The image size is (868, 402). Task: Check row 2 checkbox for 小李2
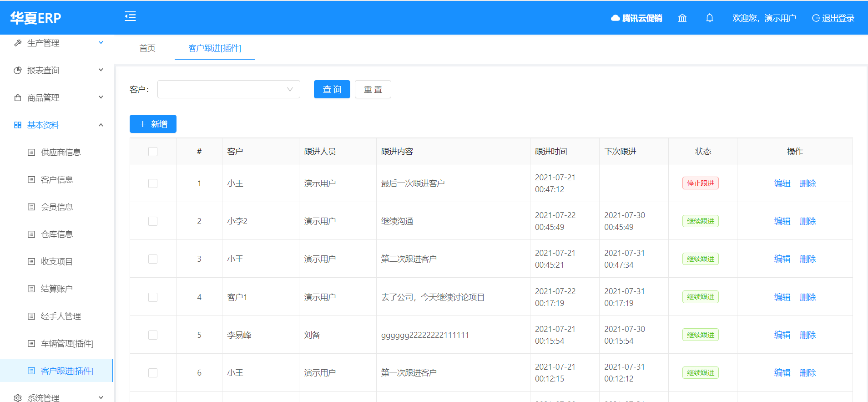[153, 221]
